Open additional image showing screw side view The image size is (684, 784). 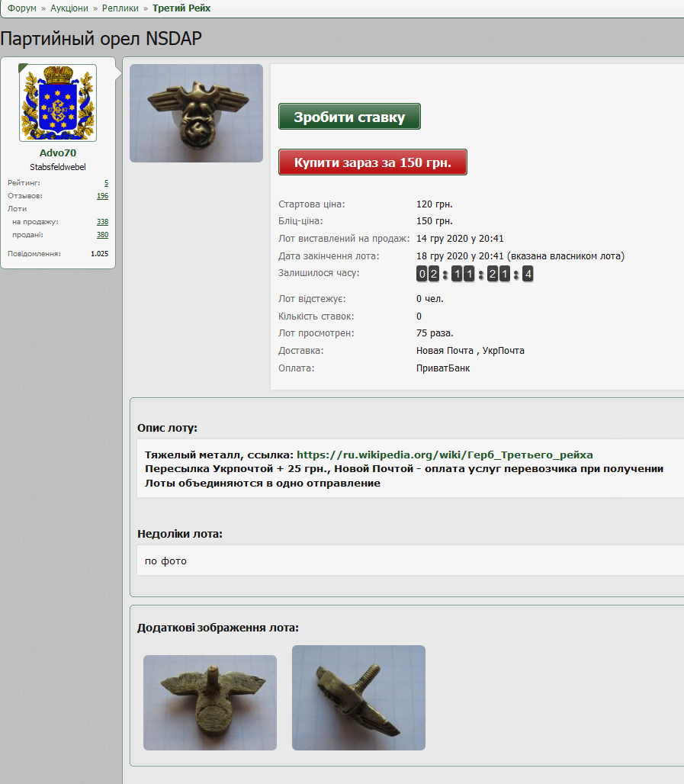click(358, 698)
